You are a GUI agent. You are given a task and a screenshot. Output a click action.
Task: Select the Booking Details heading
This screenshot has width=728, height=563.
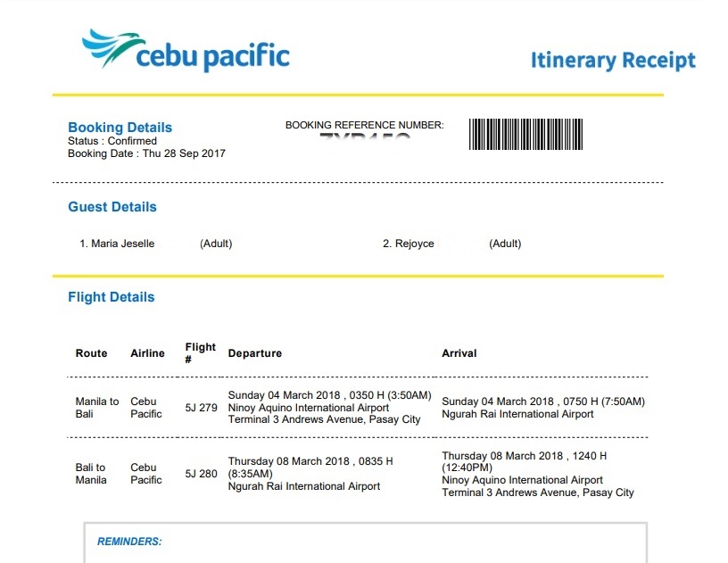[x=120, y=128]
